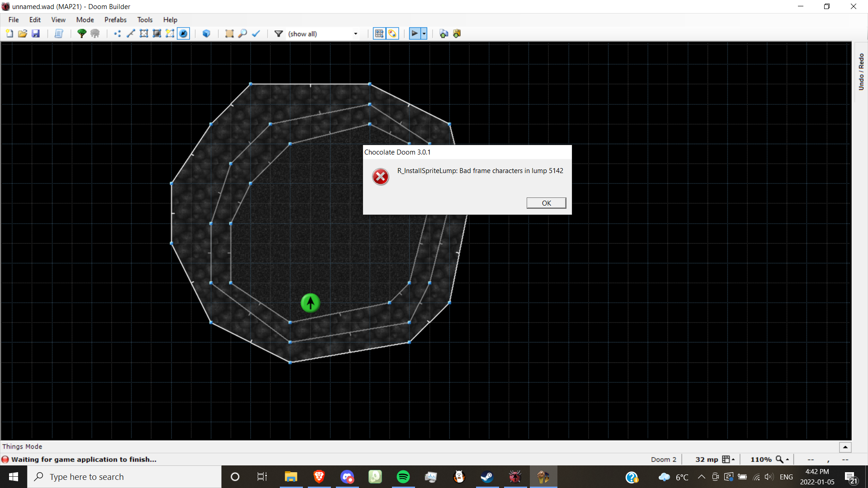Open Find and Replace magnifier icon
The image size is (868, 488).
click(242, 33)
